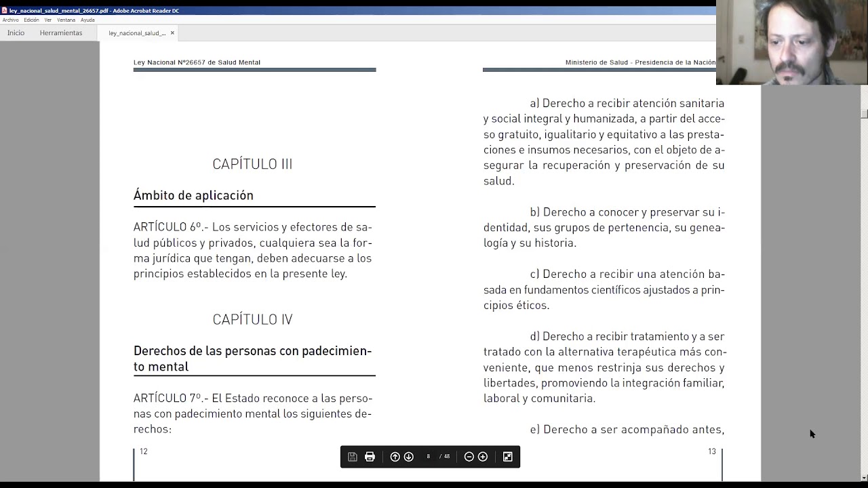Zoom in with the plus icon
Viewport: 868px width, 488px height.
coord(483,457)
